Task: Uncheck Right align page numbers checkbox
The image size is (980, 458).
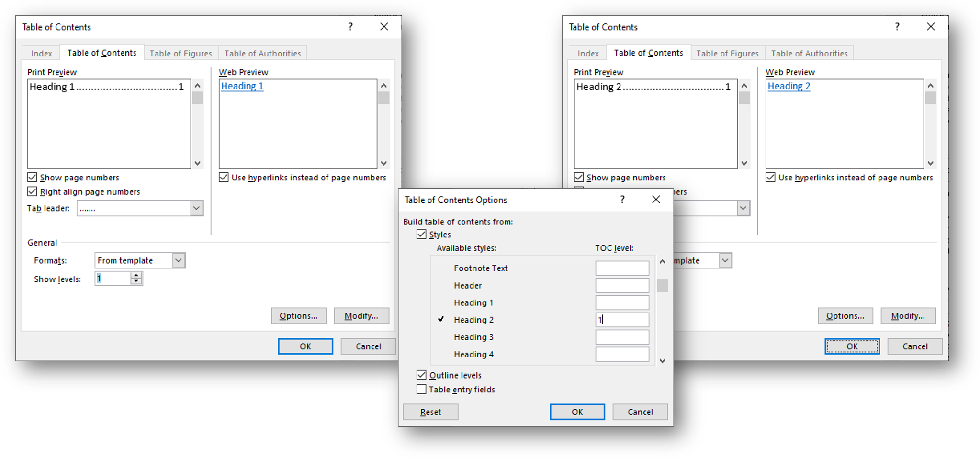Action: (x=32, y=192)
